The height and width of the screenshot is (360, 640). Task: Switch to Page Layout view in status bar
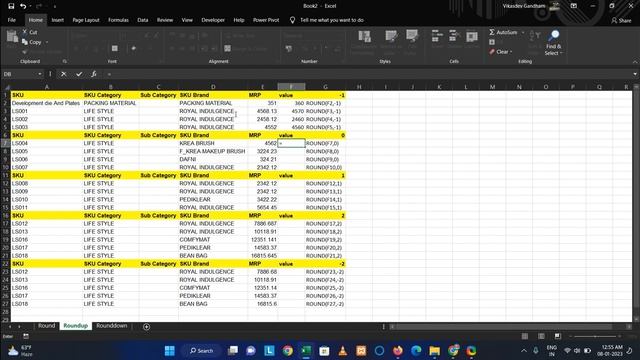[x=541, y=336]
